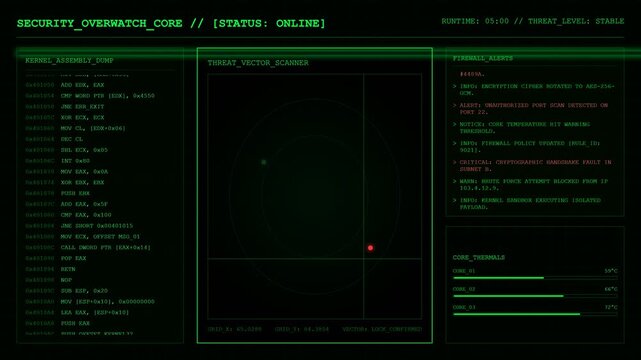Select the MOV CL, [EDX+0x06] line
This screenshot has height=360, width=641.
click(75, 128)
